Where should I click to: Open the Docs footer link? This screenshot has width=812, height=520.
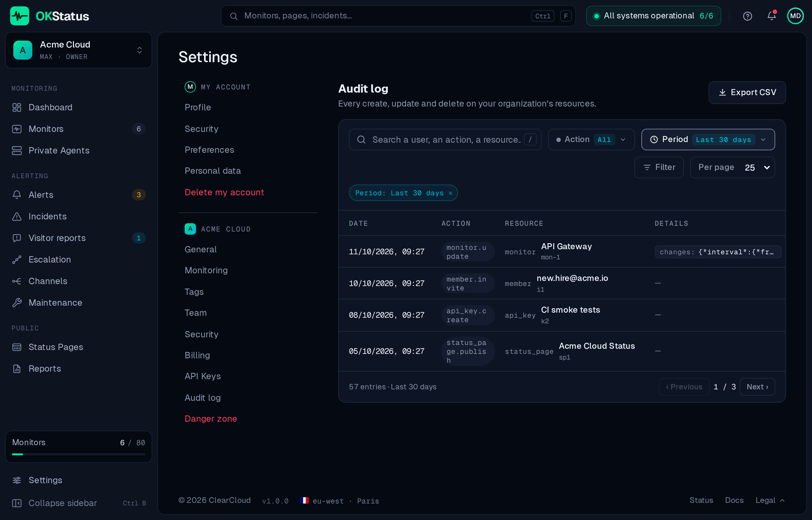click(734, 500)
